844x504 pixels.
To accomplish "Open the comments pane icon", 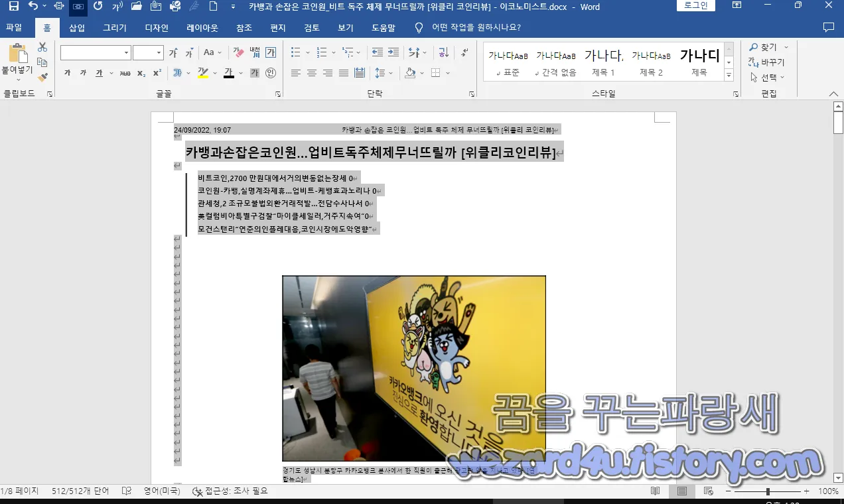I will 828,27.
